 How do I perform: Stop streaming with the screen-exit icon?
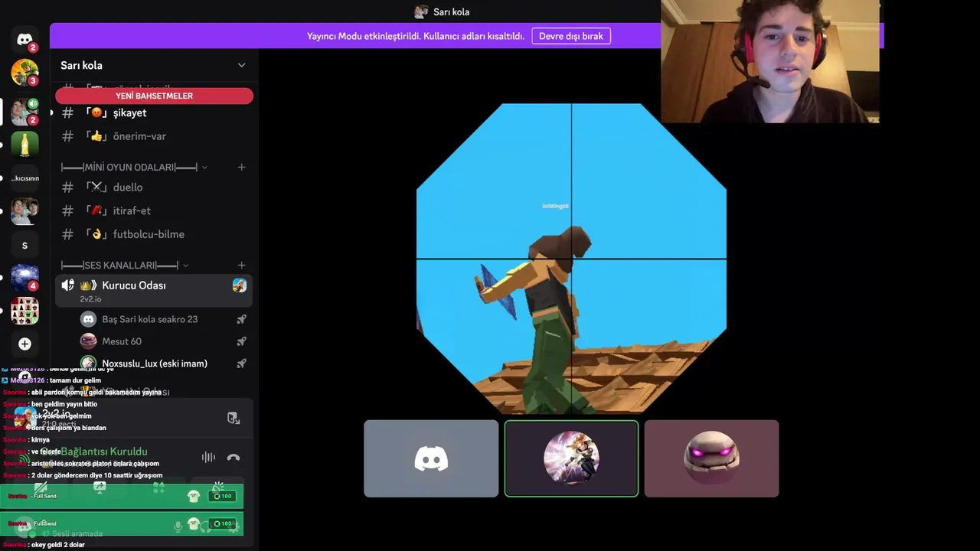point(234,418)
